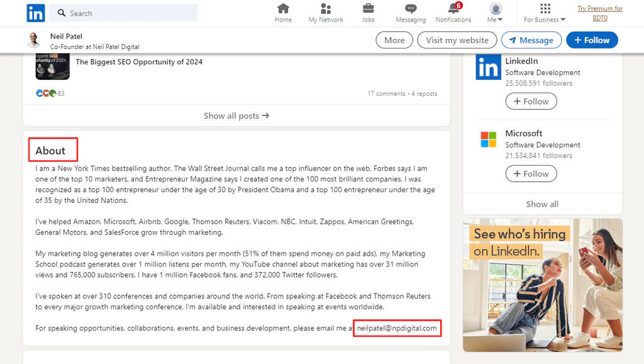Follow the LinkedIn company page
644x364 pixels.
[x=531, y=101]
